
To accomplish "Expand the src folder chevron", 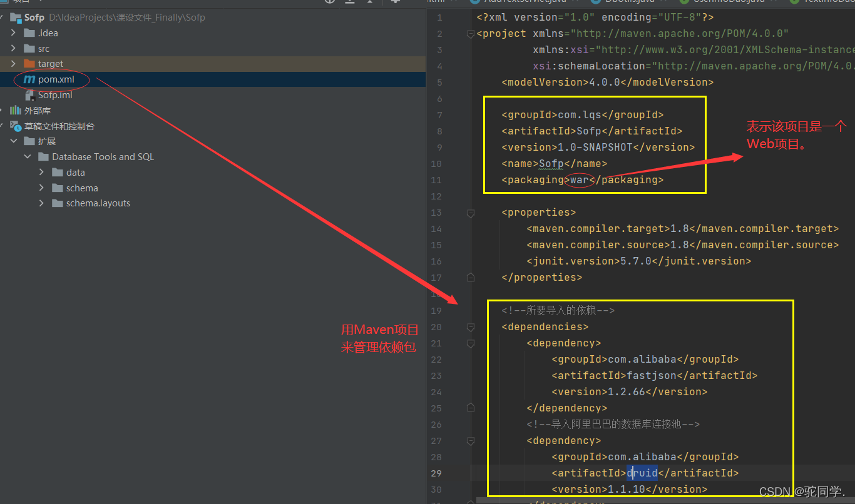I will [x=14, y=48].
